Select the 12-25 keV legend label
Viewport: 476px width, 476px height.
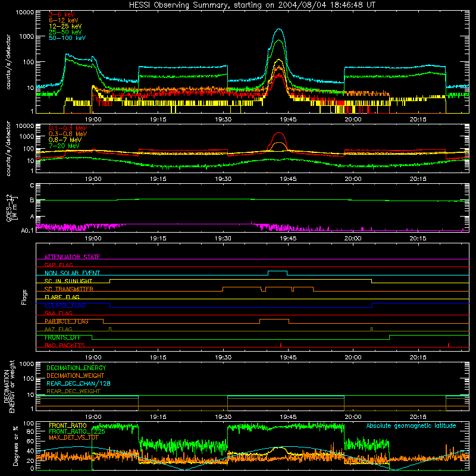coord(65,26)
